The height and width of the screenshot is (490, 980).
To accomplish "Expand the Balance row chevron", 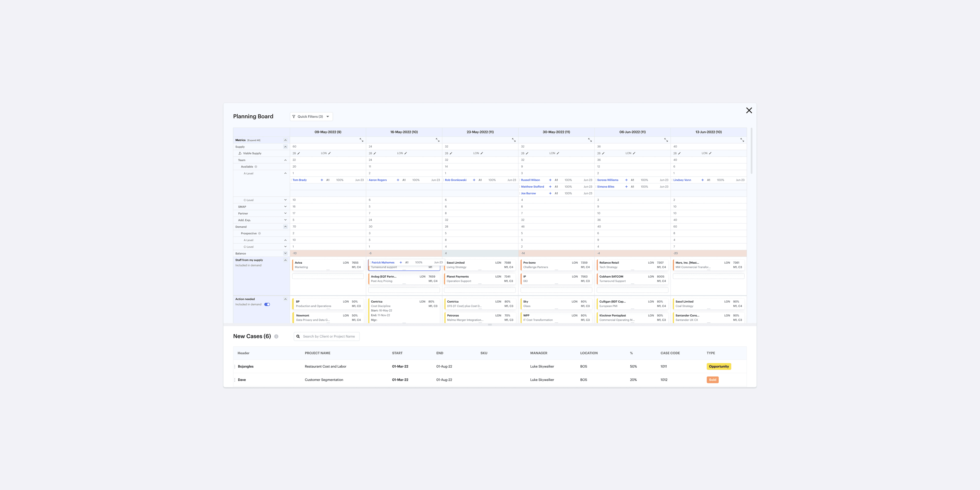I will [285, 253].
